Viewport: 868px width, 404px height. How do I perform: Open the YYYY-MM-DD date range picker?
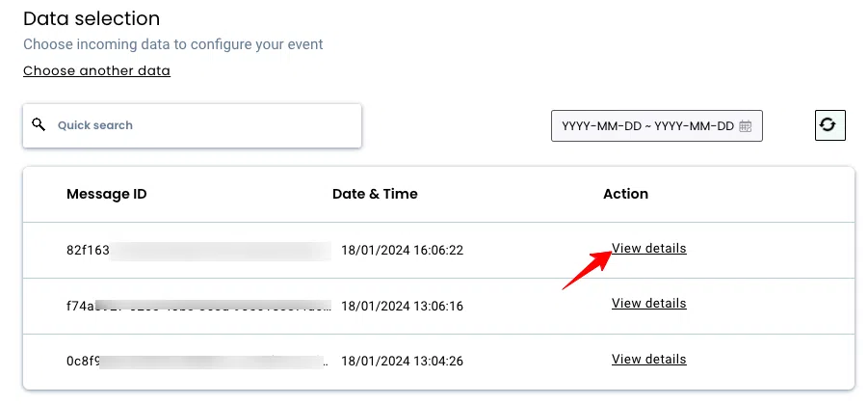[x=656, y=125]
